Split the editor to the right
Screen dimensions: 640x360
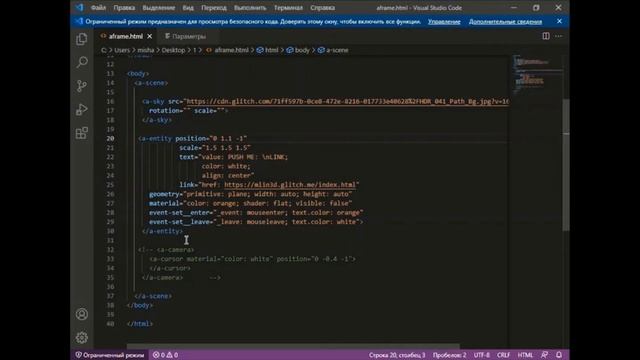[546, 36]
